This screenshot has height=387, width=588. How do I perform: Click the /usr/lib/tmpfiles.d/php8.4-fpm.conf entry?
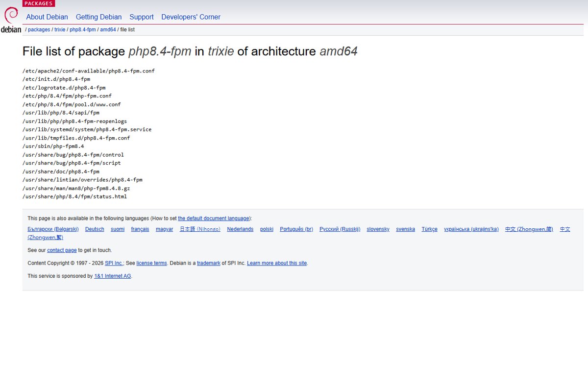tap(76, 138)
